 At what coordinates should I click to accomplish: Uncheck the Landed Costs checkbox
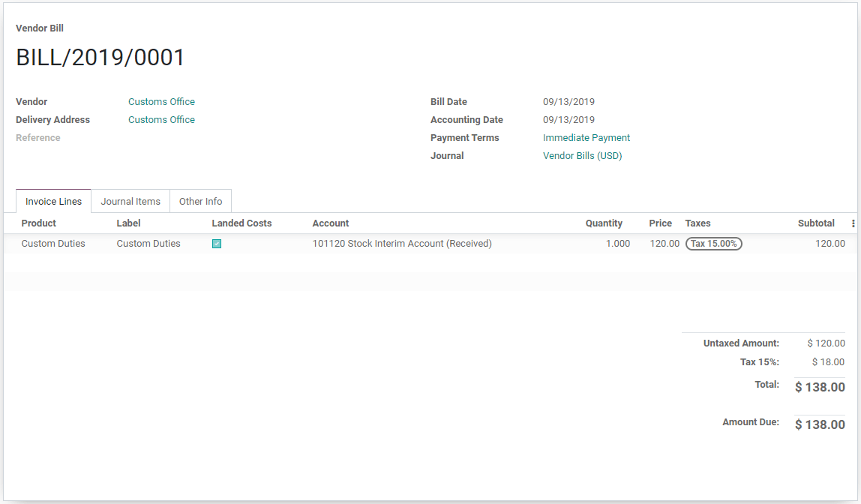tap(217, 243)
